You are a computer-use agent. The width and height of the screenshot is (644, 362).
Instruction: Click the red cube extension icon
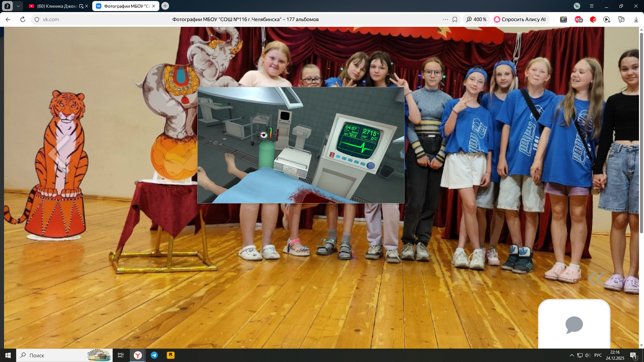(x=593, y=19)
